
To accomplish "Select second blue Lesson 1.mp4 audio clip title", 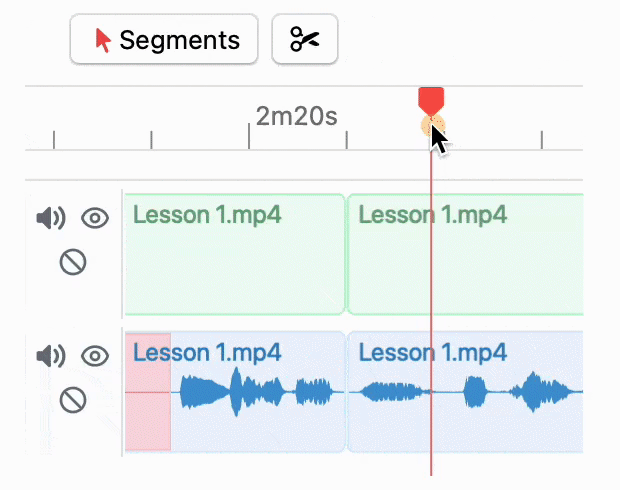I will tap(432, 352).
